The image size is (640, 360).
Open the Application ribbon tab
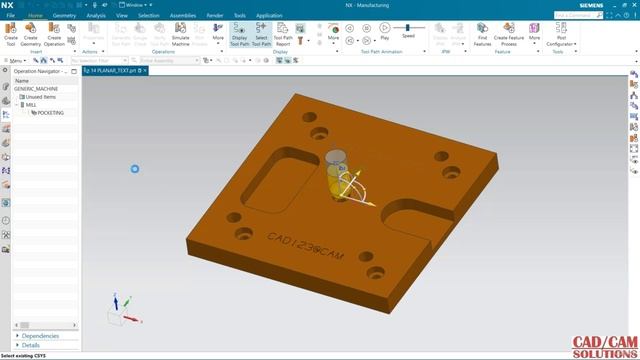(x=269, y=16)
